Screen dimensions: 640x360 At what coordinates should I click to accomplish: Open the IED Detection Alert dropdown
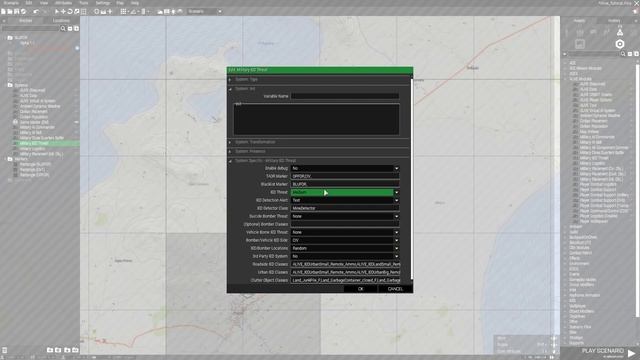[396, 200]
